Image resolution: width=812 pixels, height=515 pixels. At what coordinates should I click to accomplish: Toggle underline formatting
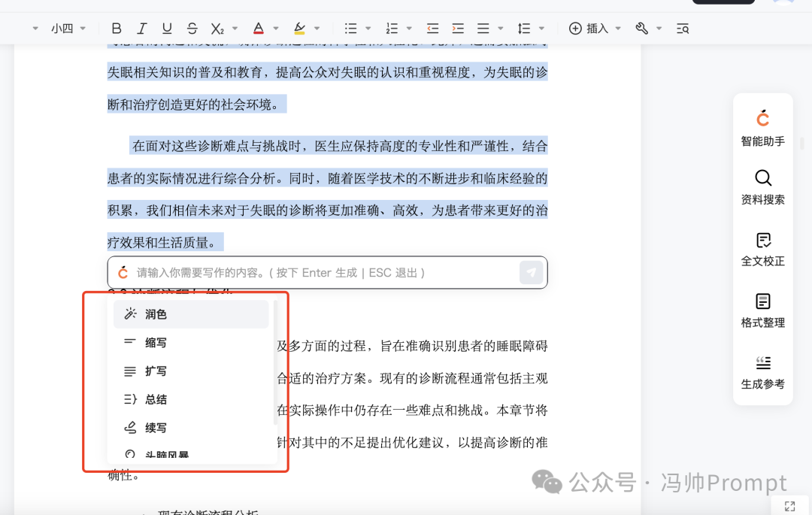click(166, 28)
